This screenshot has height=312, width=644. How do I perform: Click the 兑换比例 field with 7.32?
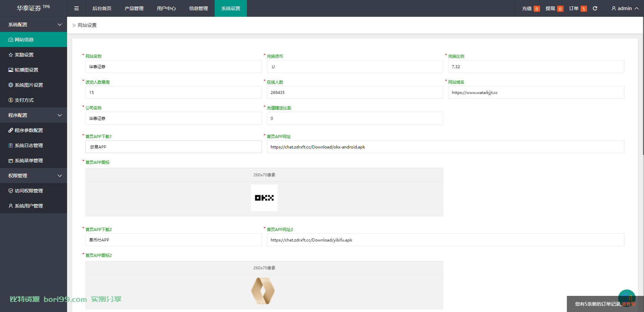(536, 66)
